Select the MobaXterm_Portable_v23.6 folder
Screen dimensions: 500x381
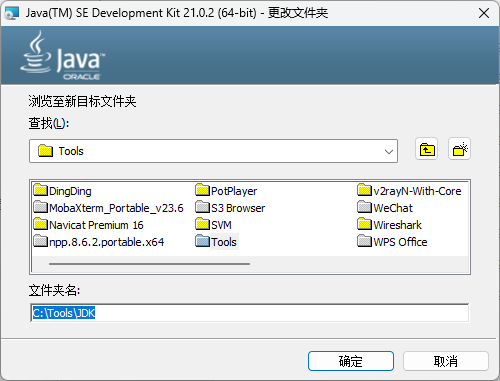[x=109, y=208]
